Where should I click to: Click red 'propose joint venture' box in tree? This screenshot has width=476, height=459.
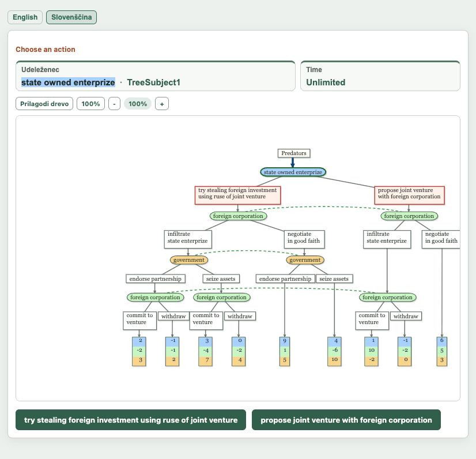[409, 195]
